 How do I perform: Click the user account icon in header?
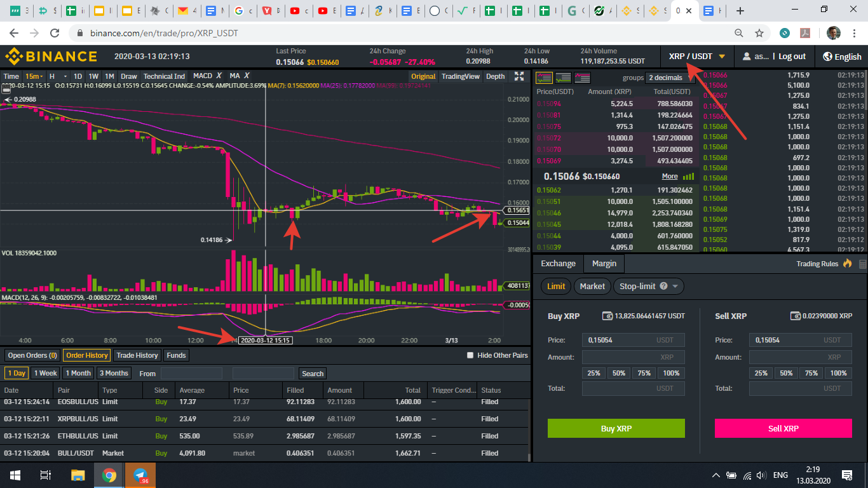click(746, 57)
